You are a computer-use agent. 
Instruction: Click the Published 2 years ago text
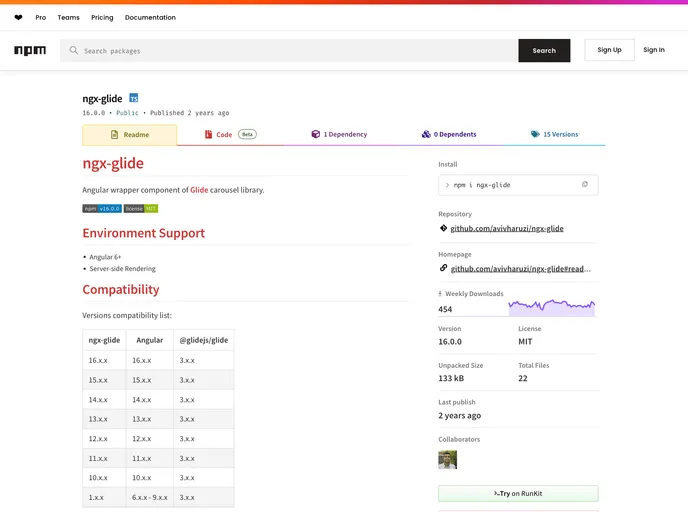[190, 113]
